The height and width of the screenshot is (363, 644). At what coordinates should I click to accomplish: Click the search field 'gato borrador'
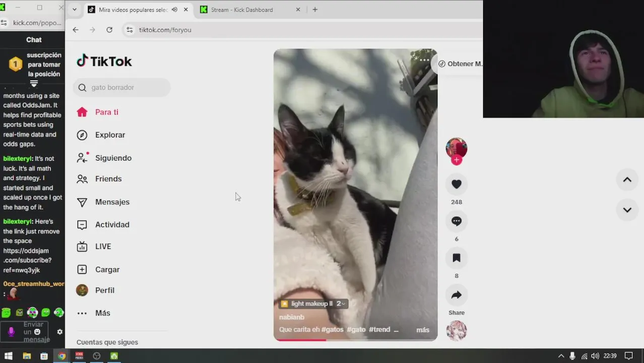pos(121,88)
